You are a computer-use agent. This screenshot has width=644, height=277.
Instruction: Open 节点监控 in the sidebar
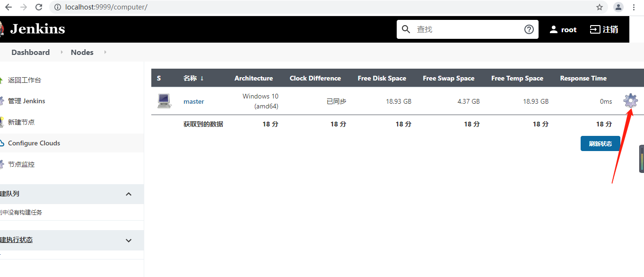click(x=21, y=164)
